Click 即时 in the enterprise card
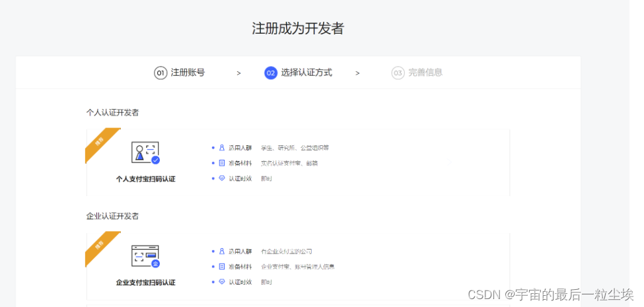 tap(266, 282)
